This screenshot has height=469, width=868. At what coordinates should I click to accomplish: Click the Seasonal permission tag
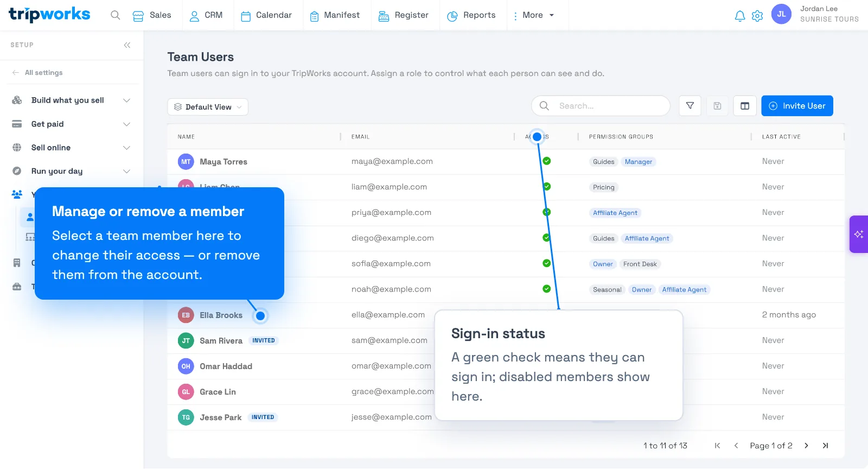pos(607,290)
